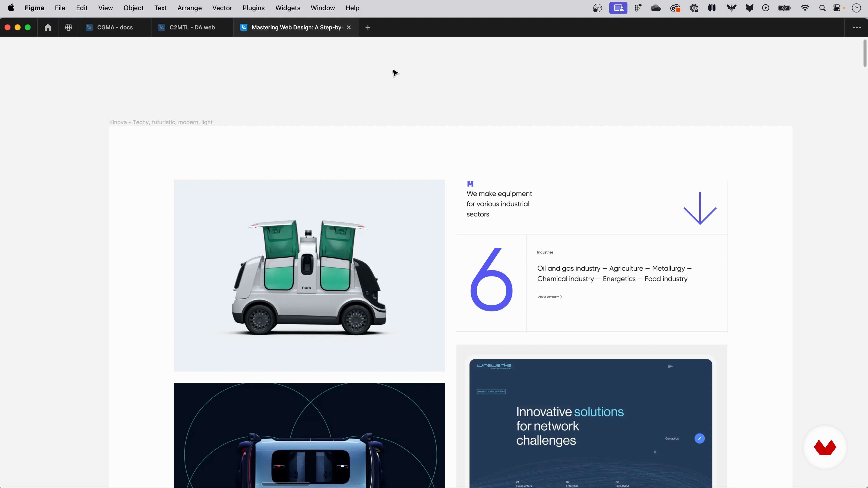Screen dimensions: 868x488
Task: Click the Markets & Applications tag
Action: point(491,391)
